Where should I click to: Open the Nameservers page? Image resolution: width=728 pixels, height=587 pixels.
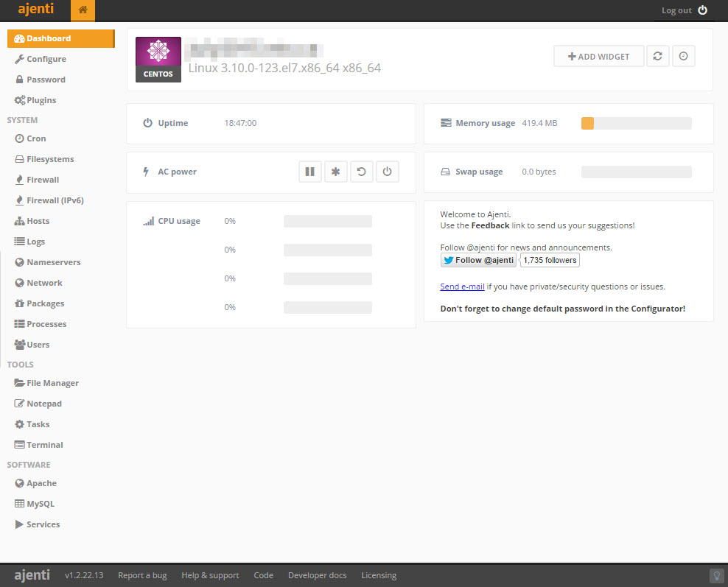[x=47, y=262]
